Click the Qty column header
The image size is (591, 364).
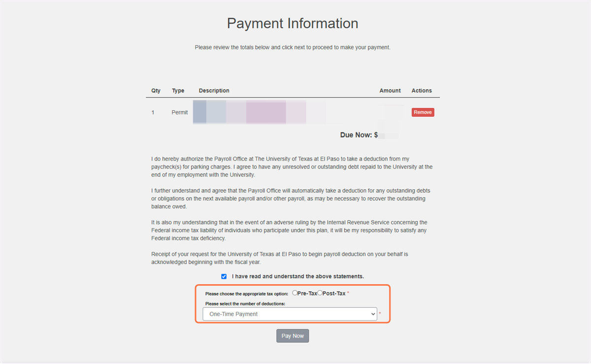[156, 91]
